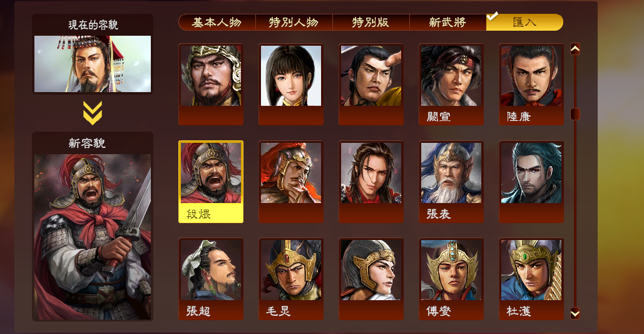Open the 新武將 tab
This screenshot has width=644, height=334.
[447, 22]
